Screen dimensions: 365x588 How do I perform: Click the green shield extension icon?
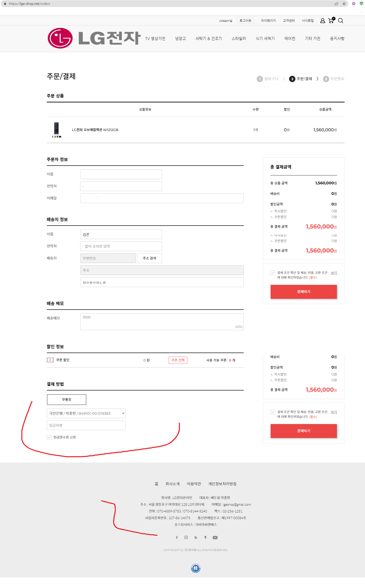(x=361, y=4)
